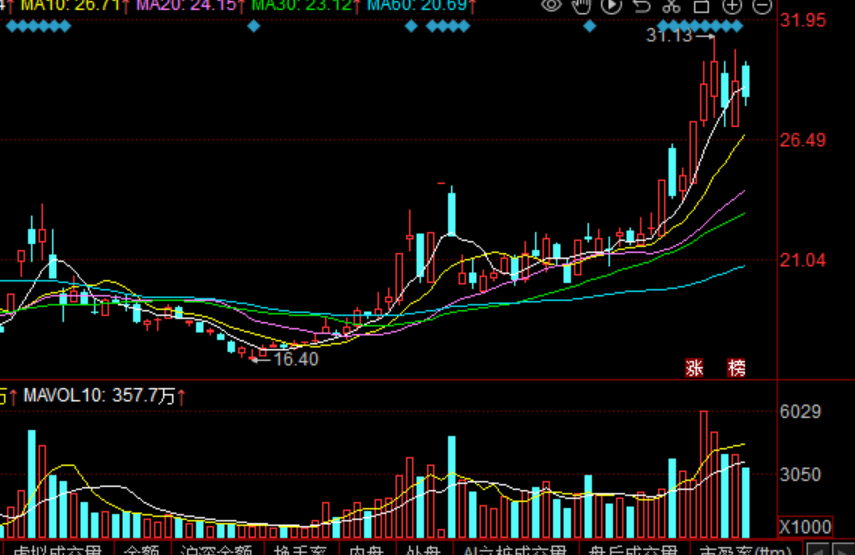Zoom in with the plus icon

732,5
